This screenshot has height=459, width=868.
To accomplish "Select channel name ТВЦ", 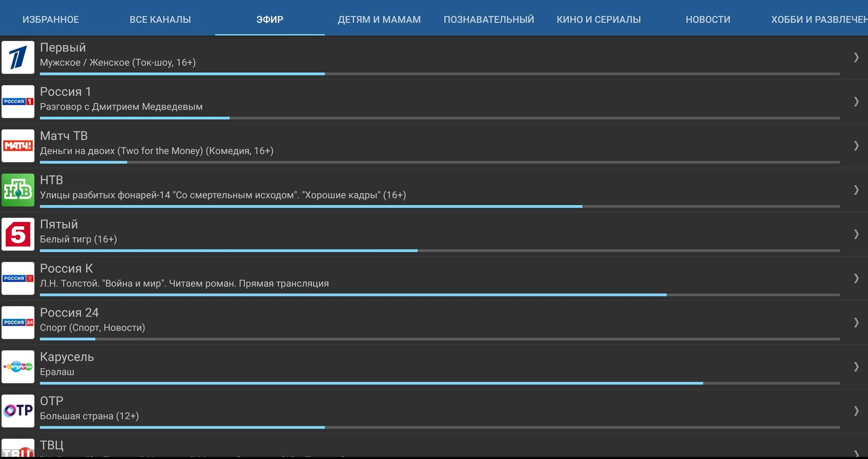I will pyautogui.click(x=51, y=445).
